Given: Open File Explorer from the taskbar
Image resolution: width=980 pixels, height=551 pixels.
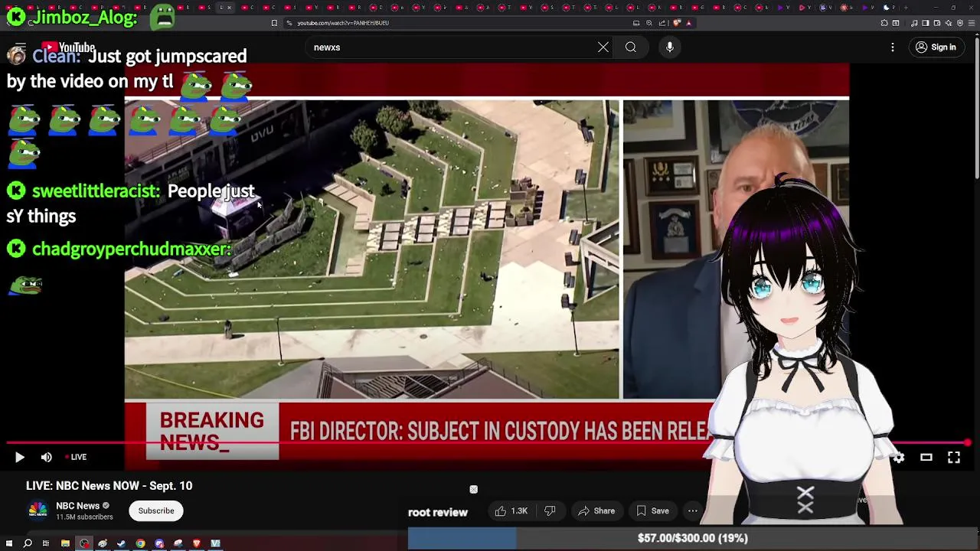Looking at the screenshot, I should (65, 543).
